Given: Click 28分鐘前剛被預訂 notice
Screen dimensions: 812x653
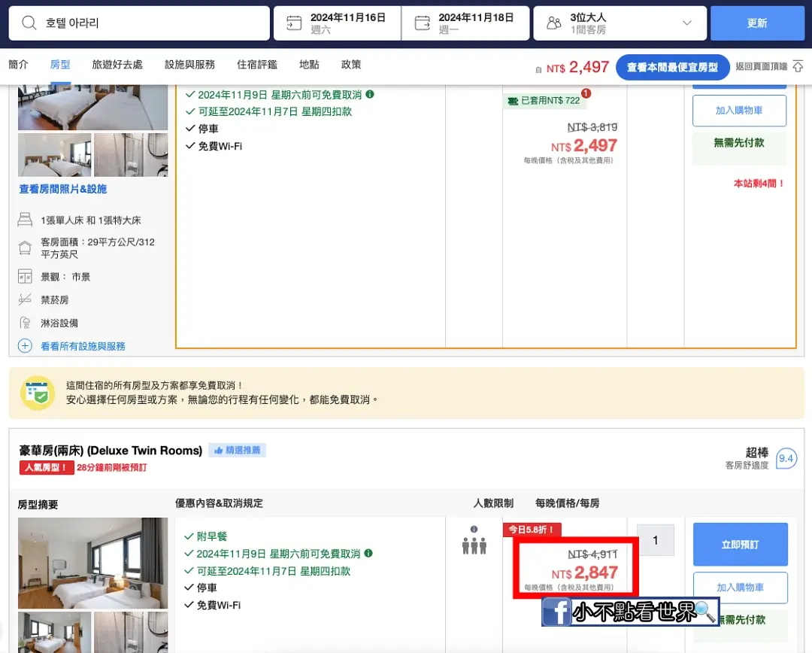Looking at the screenshot, I should [x=112, y=467].
